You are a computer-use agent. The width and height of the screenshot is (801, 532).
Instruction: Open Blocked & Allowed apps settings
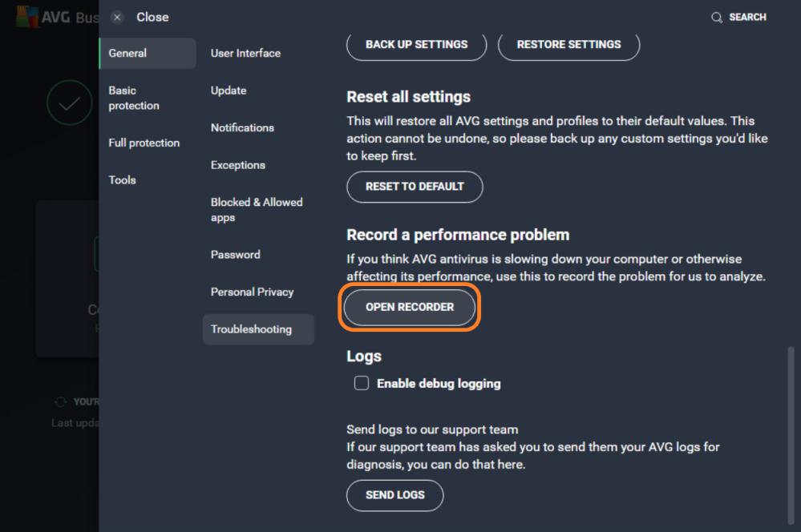pos(257,209)
